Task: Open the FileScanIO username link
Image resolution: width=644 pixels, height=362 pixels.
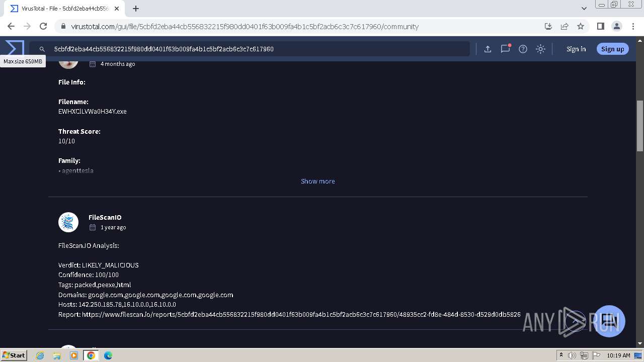Action: pyautogui.click(x=105, y=217)
